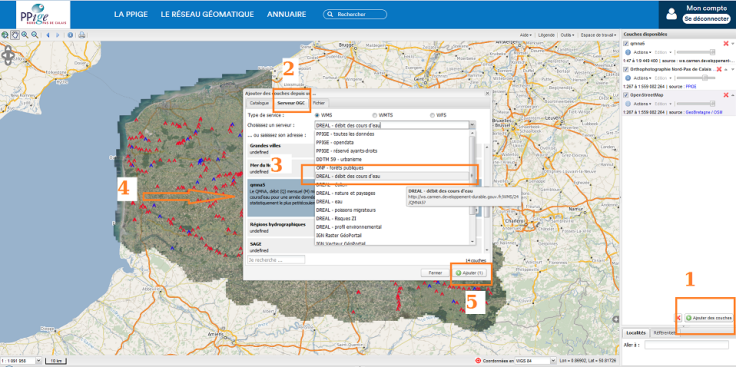Activate the zoom out magnifier tool

coord(34,35)
